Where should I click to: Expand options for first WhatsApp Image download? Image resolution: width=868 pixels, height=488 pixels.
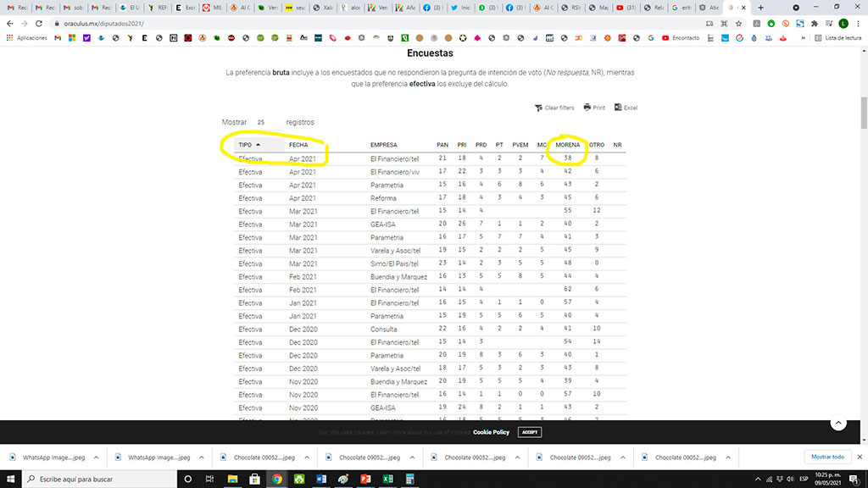coord(96,457)
